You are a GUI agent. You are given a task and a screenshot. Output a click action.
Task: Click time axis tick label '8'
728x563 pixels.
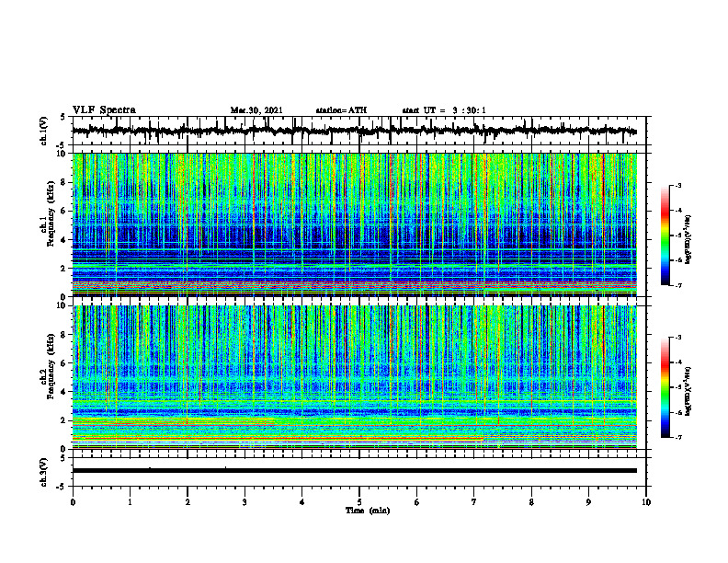pyautogui.click(x=531, y=502)
